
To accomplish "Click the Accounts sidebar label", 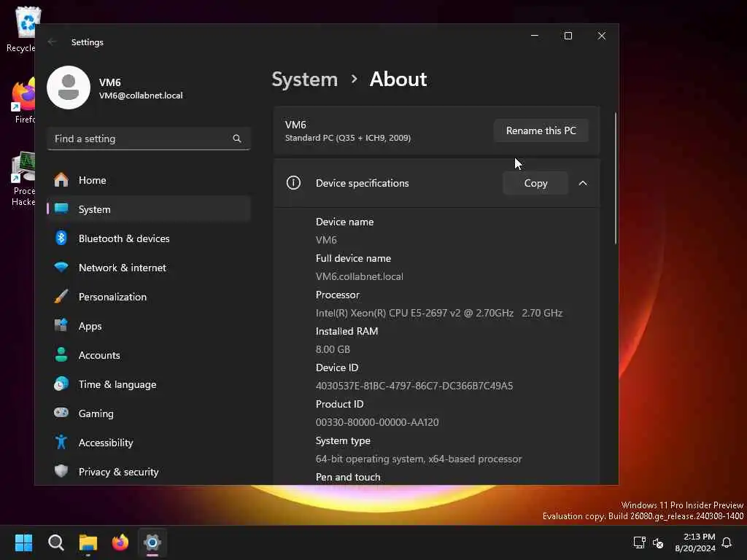I will pos(99,355).
